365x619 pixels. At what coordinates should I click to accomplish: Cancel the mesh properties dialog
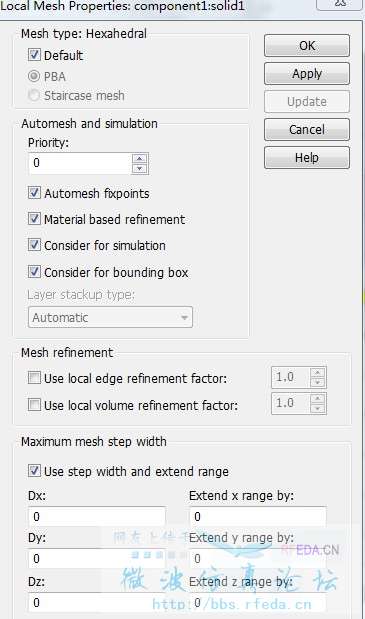click(x=307, y=129)
